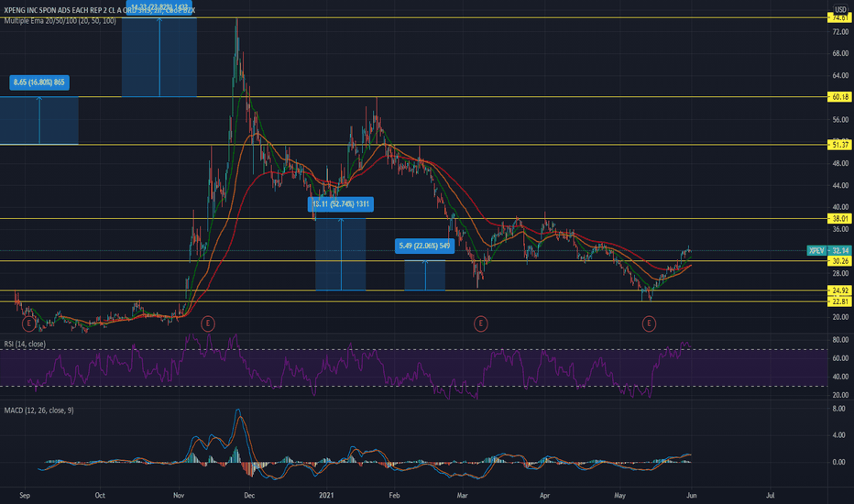Viewport: 854px width, 504px height.
Task: Select the 60.18 price level label
Action: (x=839, y=97)
